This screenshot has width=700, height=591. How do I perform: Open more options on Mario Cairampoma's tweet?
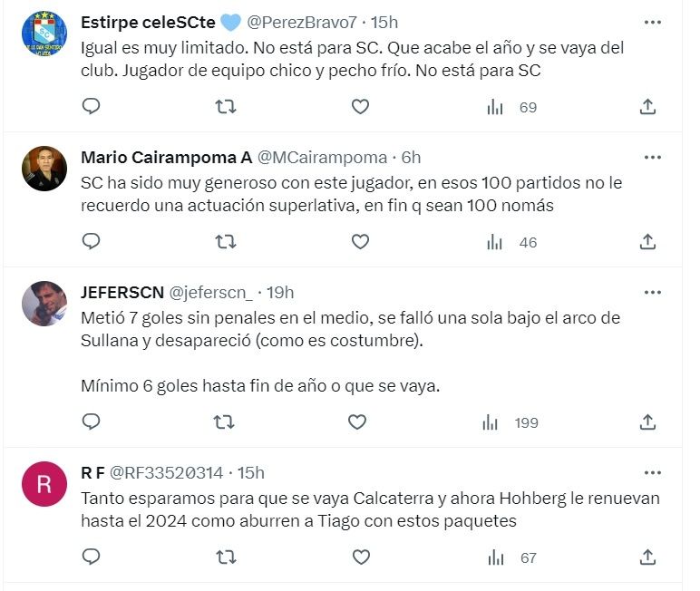pos(652,157)
